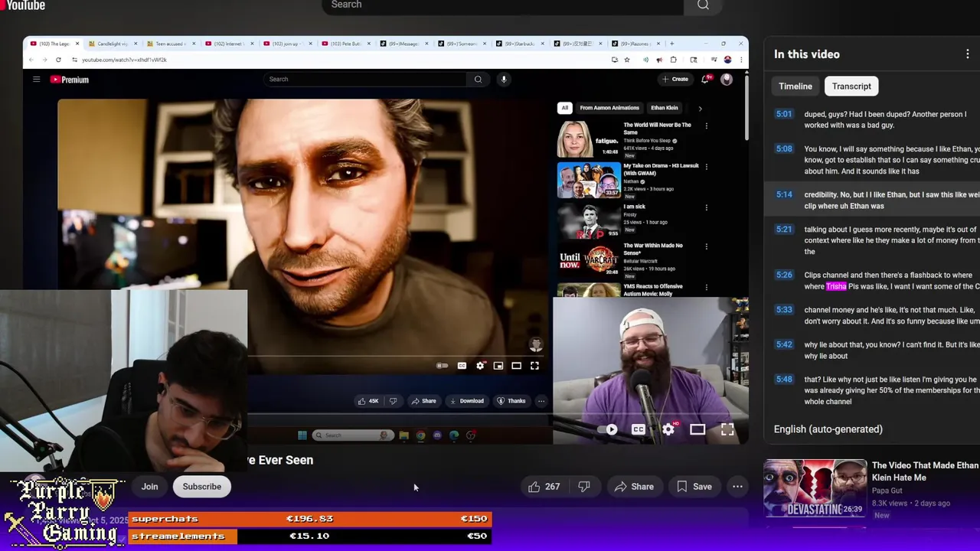Click the magnifier button beside the embedded Search box
The width and height of the screenshot is (980, 551).
coord(478,79)
